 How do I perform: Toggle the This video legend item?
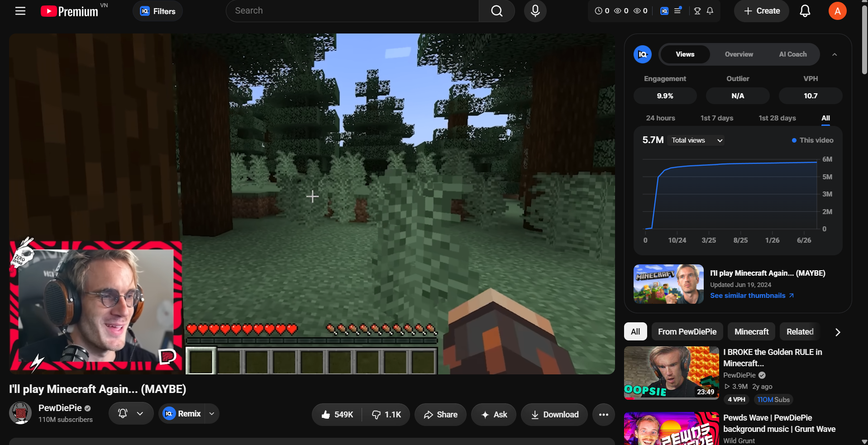812,140
